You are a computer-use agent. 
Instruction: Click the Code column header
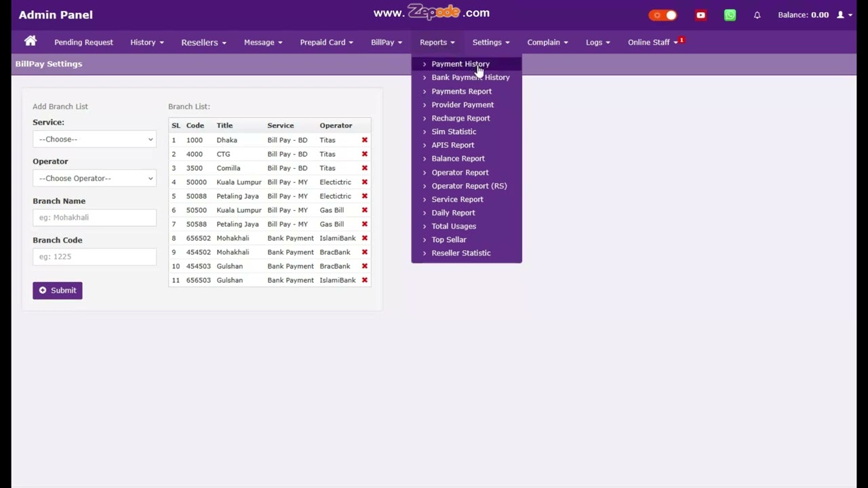click(x=195, y=125)
